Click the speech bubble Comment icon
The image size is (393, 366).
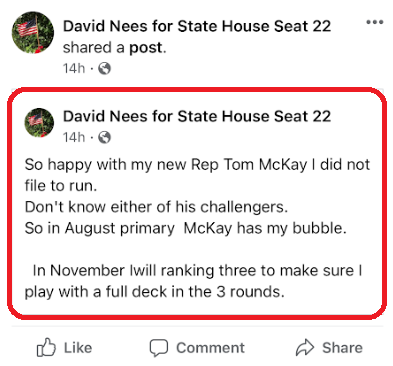tap(159, 348)
